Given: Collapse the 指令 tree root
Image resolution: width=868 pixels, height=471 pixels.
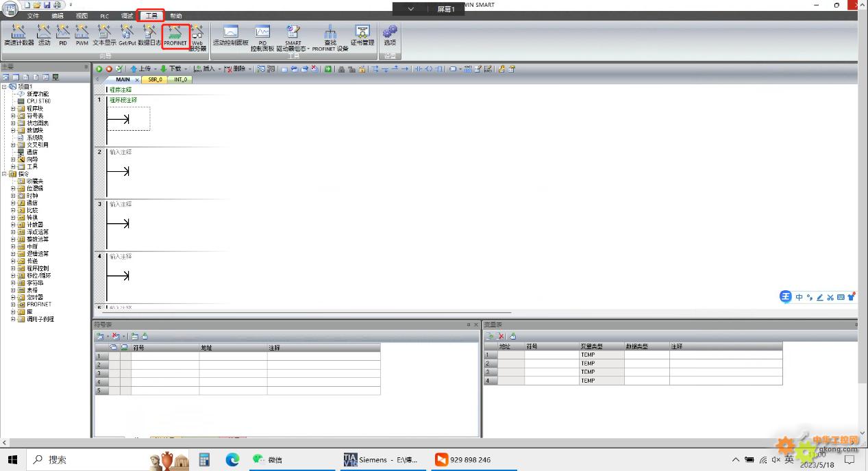Looking at the screenshot, I should point(4,174).
